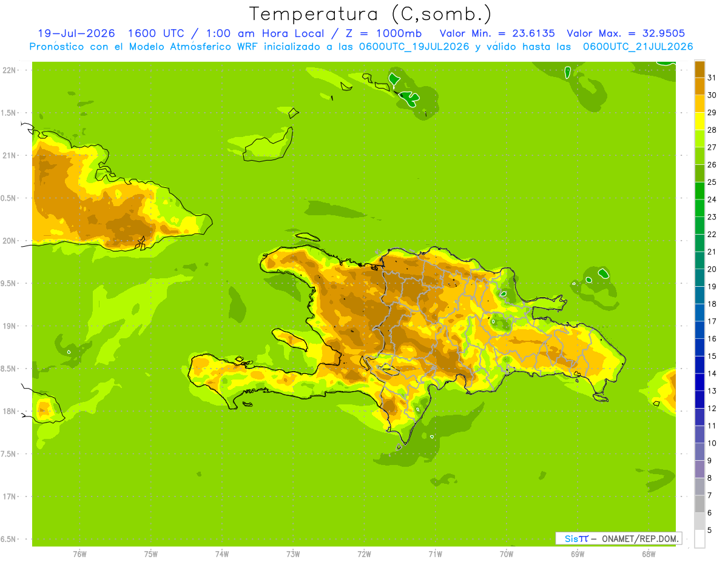728x562 pixels.
Task: Click the '74W' longitude axis label
Action: coord(221,554)
